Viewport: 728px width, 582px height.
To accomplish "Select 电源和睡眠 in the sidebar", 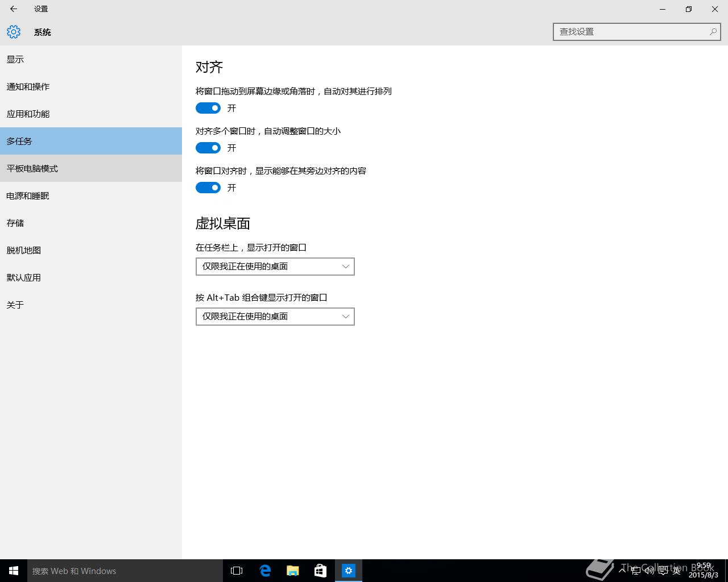I will [91, 196].
